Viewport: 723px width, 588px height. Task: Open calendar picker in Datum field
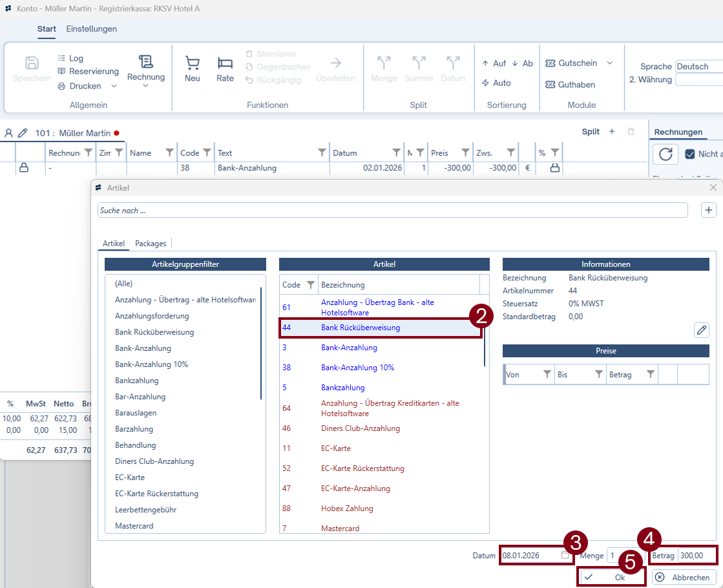pyautogui.click(x=565, y=555)
